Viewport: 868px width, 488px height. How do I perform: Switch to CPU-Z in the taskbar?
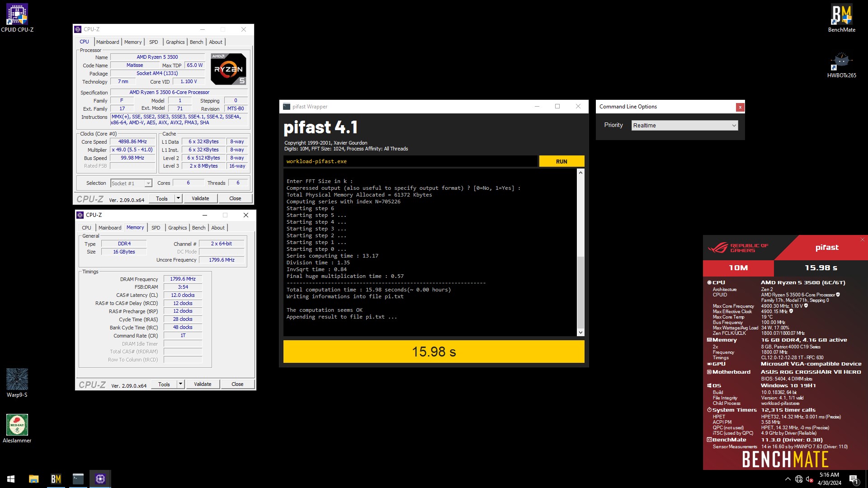coord(100,479)
